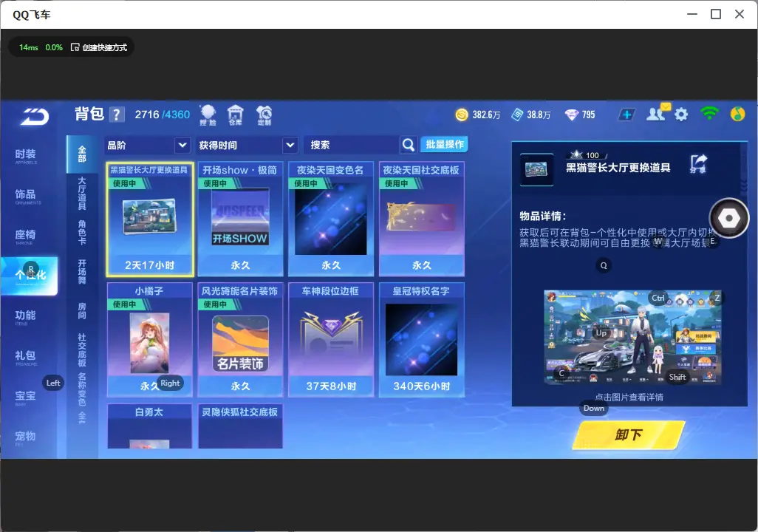Select the 车神段位边框 item card
This screenshot has height=532, width=758.
pyautogui.click(x=331, y=340)
